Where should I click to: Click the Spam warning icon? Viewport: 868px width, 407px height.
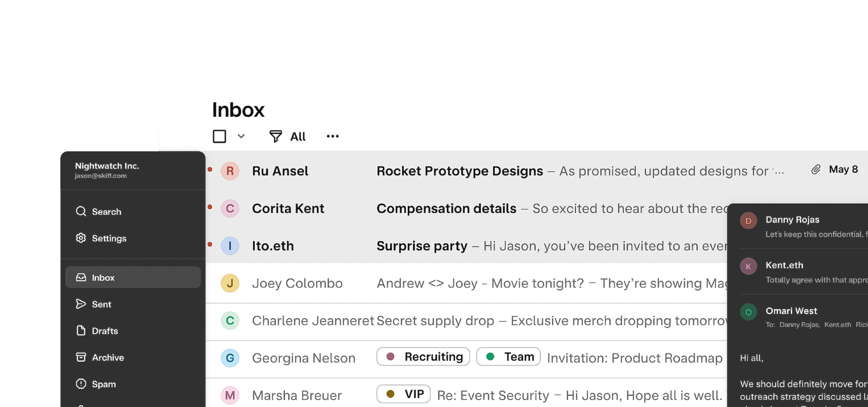pyautogui.click(x=81, y=384)
